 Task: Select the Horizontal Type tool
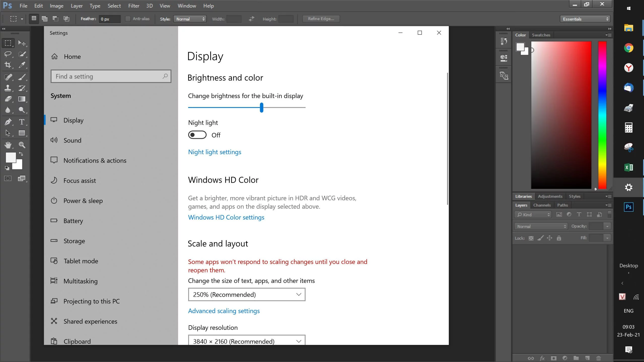(x=22, y=122)
